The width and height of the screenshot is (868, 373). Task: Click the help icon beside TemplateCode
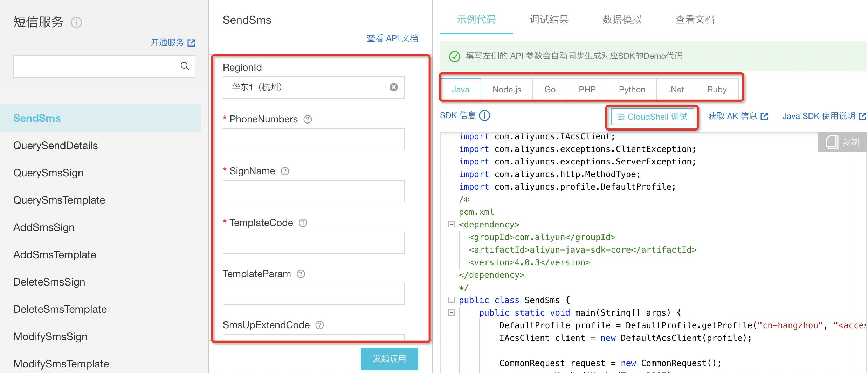(303, 223)
